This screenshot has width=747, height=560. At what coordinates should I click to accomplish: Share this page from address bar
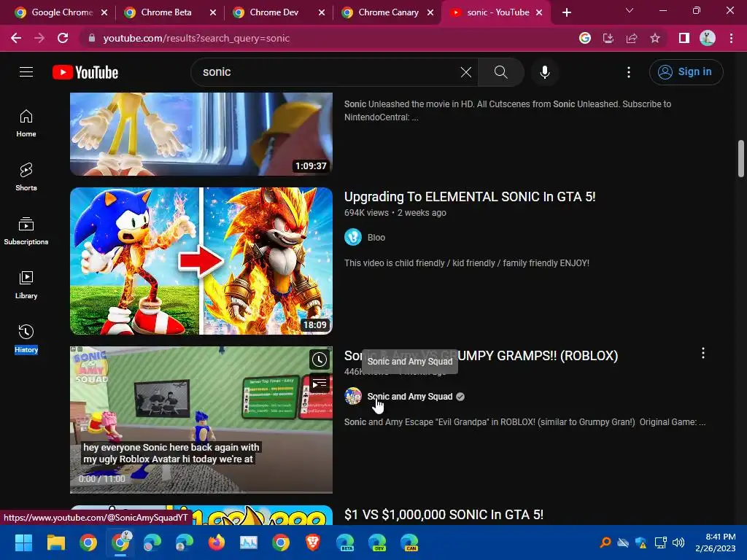(x=632, y=38)
